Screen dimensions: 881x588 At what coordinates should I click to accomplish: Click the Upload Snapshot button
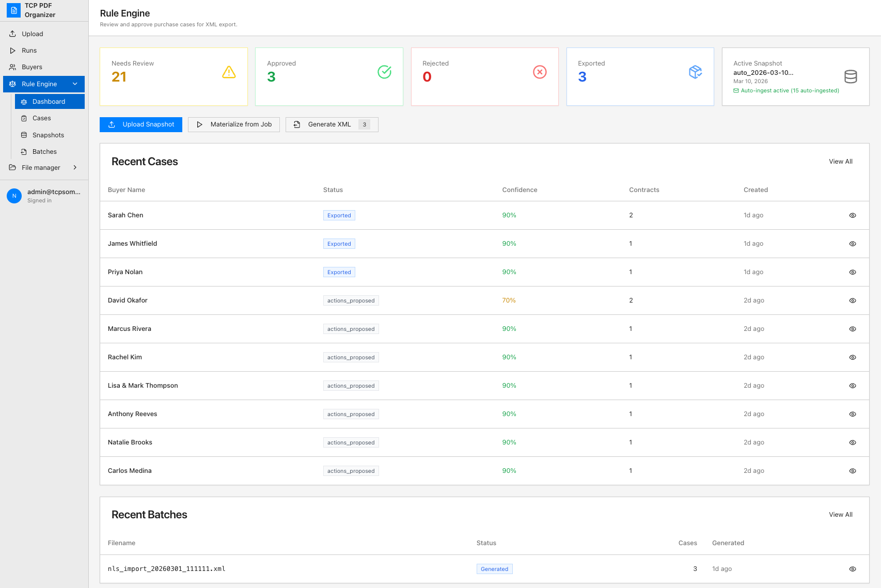coord(141,124)
